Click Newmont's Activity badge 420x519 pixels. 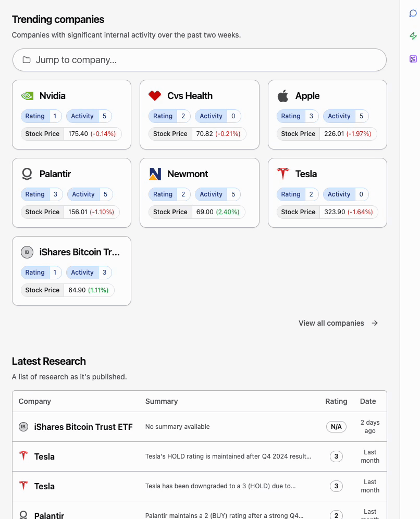pos(218,194)
